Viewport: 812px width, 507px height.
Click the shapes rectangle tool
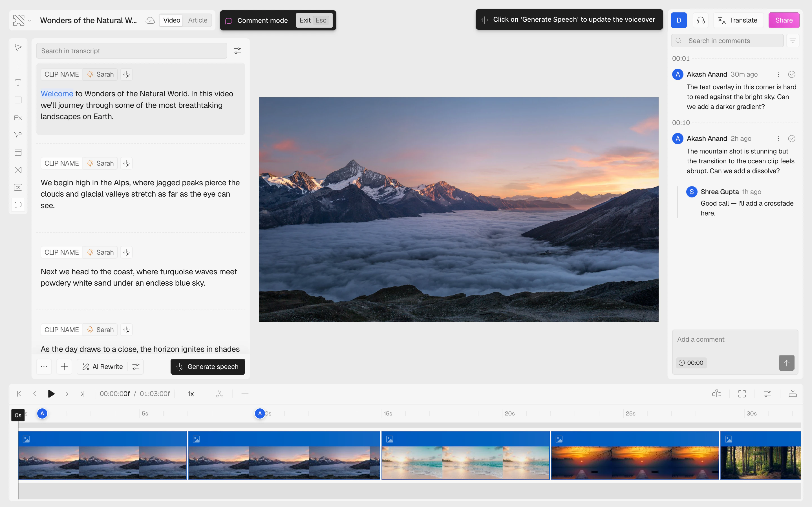coord(18,100)
